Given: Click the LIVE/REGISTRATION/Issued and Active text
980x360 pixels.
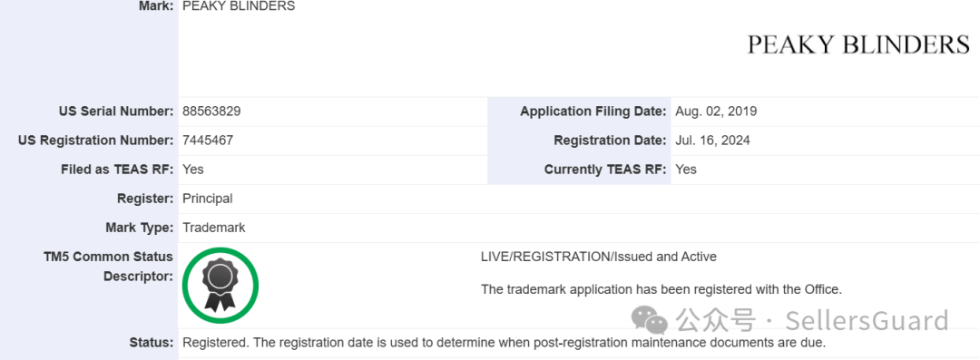Looking at the screenshot, I should point(599,257).
